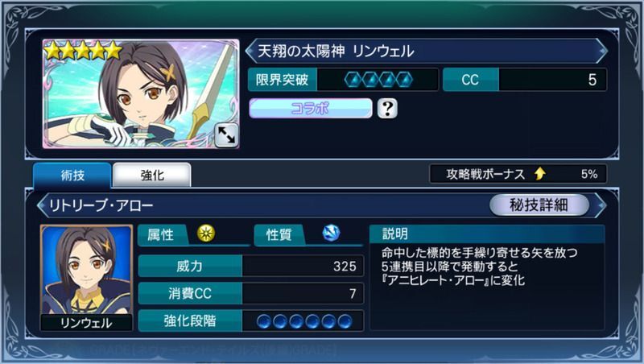Click the 威力 325 stat row
The width and height of the screenshot is (644, 364).
click(x=251, y=266)
